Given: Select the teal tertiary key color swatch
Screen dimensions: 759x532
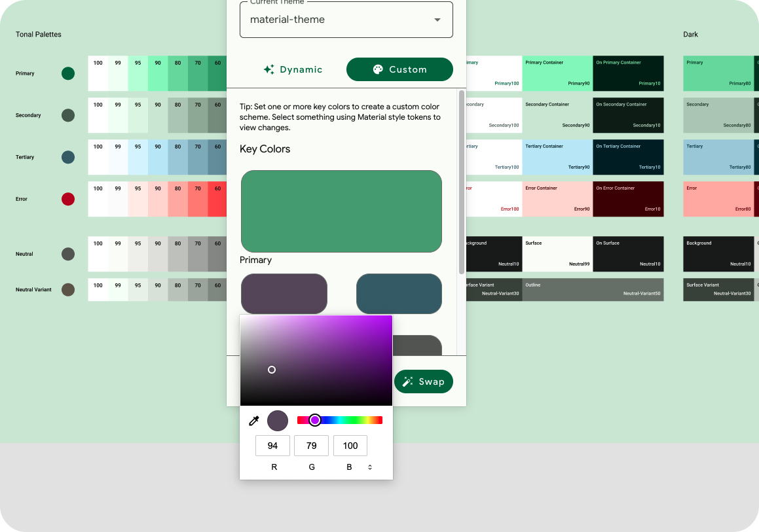Looking at the screenshot, I should (x=399, y=294).
